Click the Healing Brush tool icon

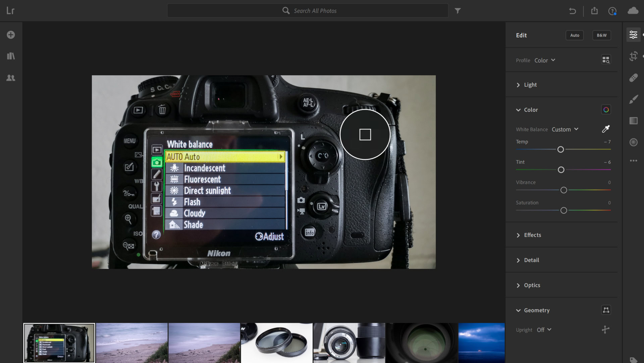(x=634, y=78)
